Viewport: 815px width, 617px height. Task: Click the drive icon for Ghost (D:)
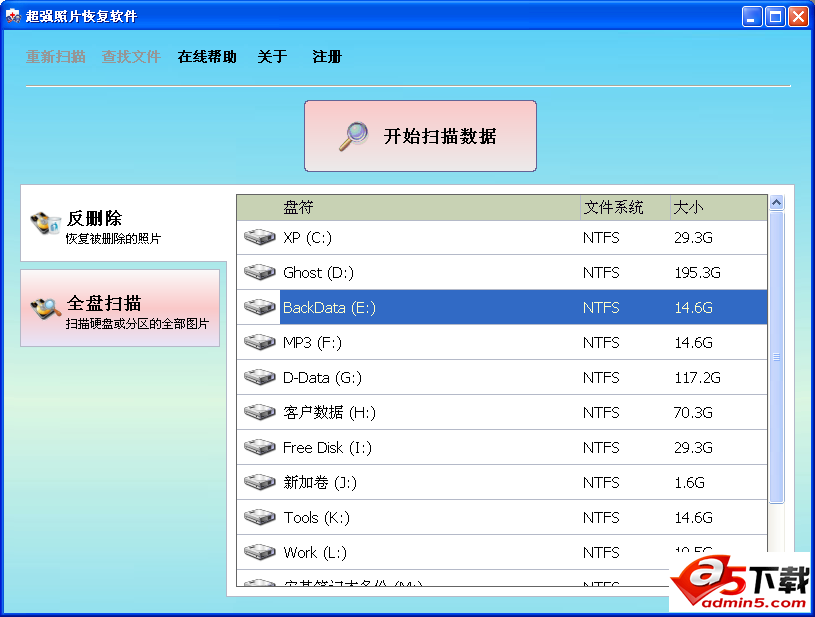click(x=259, y=272)
